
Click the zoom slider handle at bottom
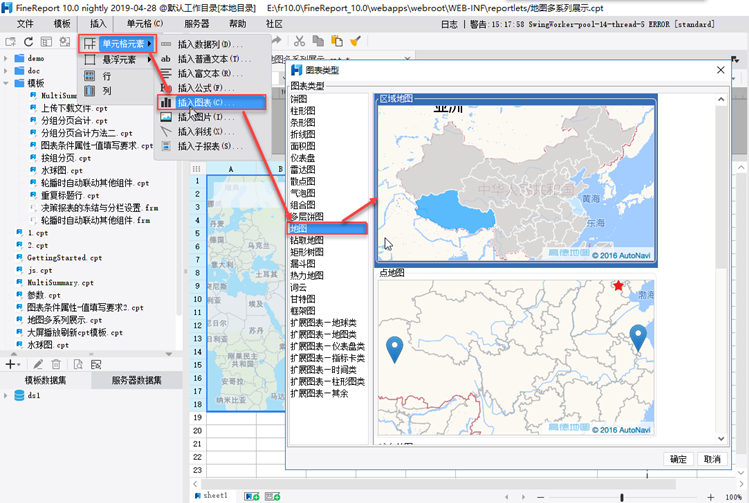point(621,497)
